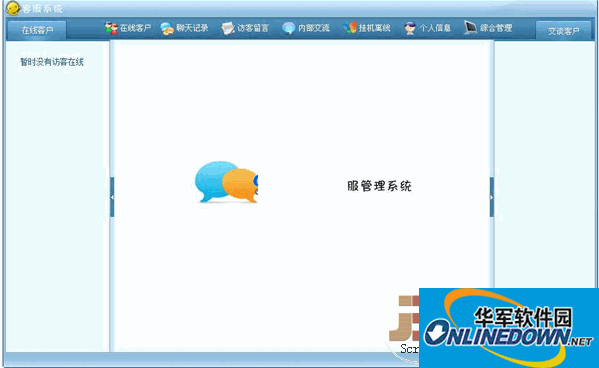
Task: Open personal info via the avatar icon
Action: point(410,28)
